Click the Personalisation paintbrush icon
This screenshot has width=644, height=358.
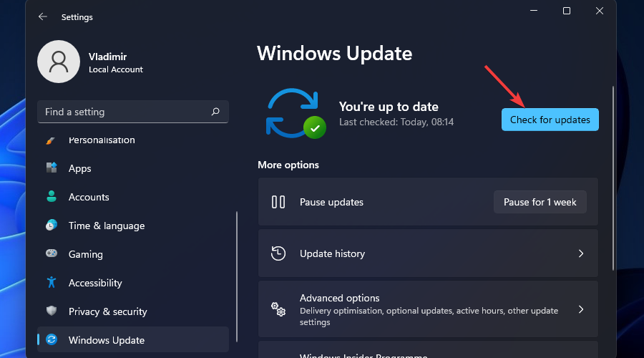[x=51, y=140]
